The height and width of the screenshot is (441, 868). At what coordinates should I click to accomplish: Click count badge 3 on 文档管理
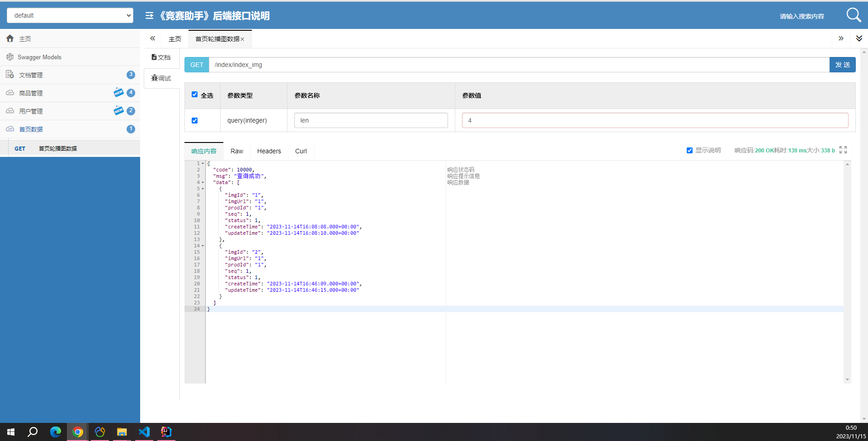[131, 75]
